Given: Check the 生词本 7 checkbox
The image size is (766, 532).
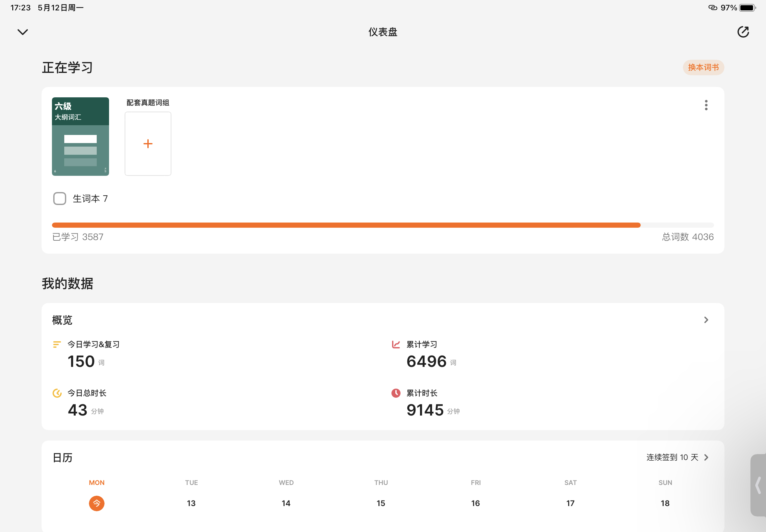Looking at the screenshot, I should click(x=60, y=199).
